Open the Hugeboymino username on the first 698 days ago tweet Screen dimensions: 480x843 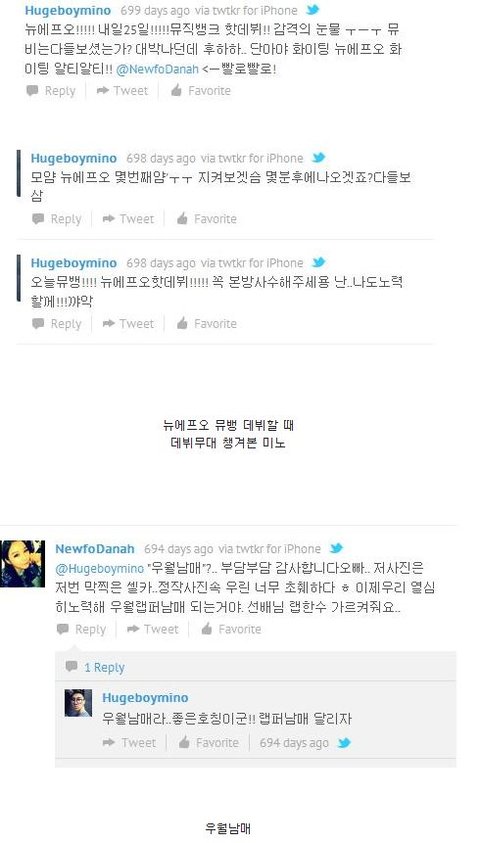[x=74, y=159]
